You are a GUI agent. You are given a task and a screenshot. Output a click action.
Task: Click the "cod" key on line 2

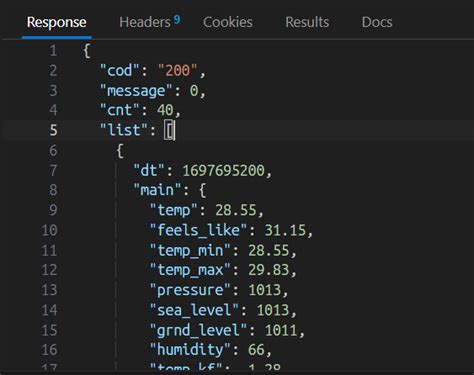click(x=119, y=71)
